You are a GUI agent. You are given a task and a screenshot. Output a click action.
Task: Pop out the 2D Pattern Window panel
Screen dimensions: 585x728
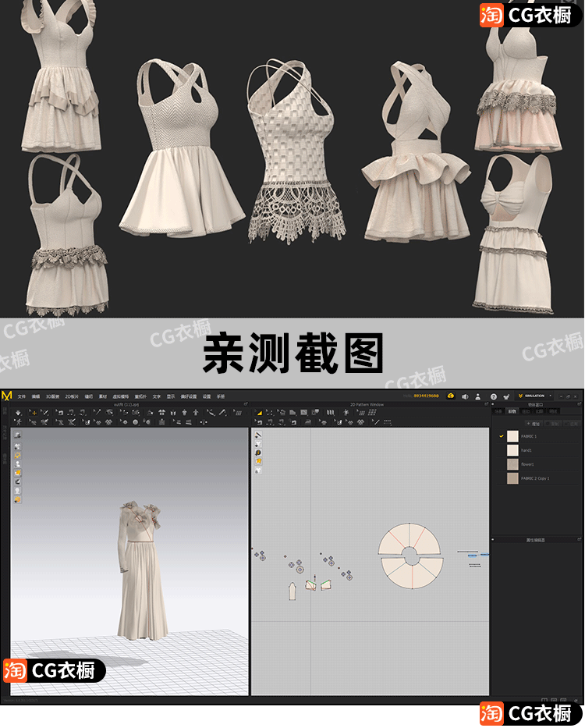[486, 404]
